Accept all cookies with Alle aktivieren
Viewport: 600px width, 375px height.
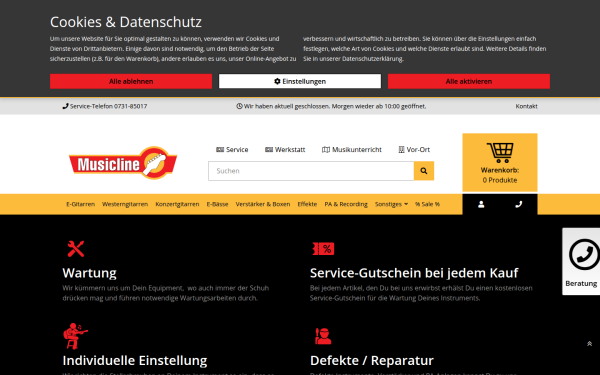point(469,81)
